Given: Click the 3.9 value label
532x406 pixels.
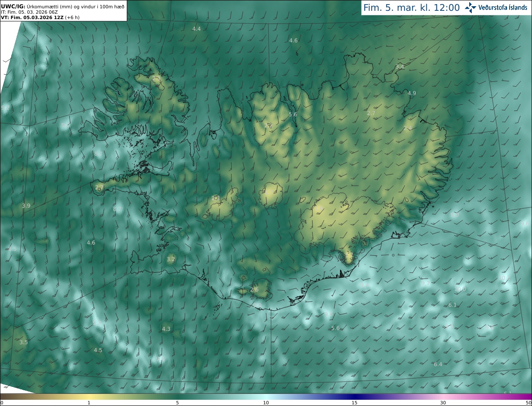Looking at the screenshot, I should [x=26, y=205].
